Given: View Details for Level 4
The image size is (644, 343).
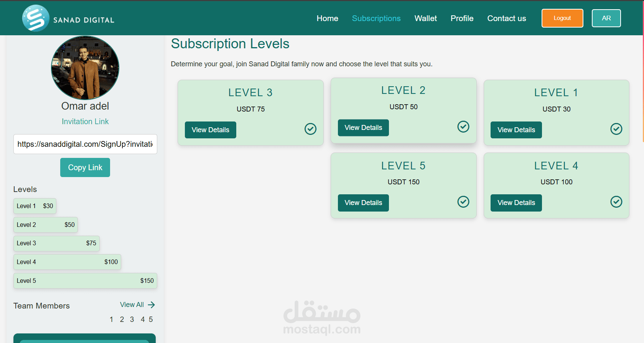Looking at the screenshot, I should click(516, 203).
